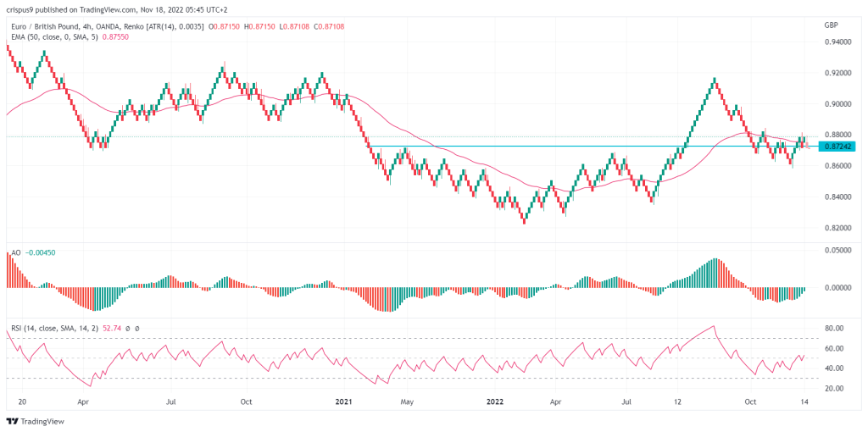This screenshot has width=868, height=432.
Task: Click the 0.00000 AO axis label
Action: tap(837, 288)
